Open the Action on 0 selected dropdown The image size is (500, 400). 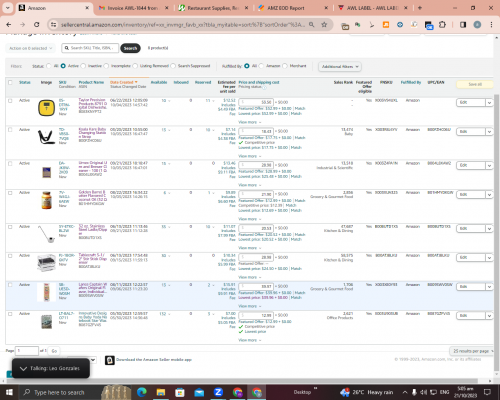point(30,48)
